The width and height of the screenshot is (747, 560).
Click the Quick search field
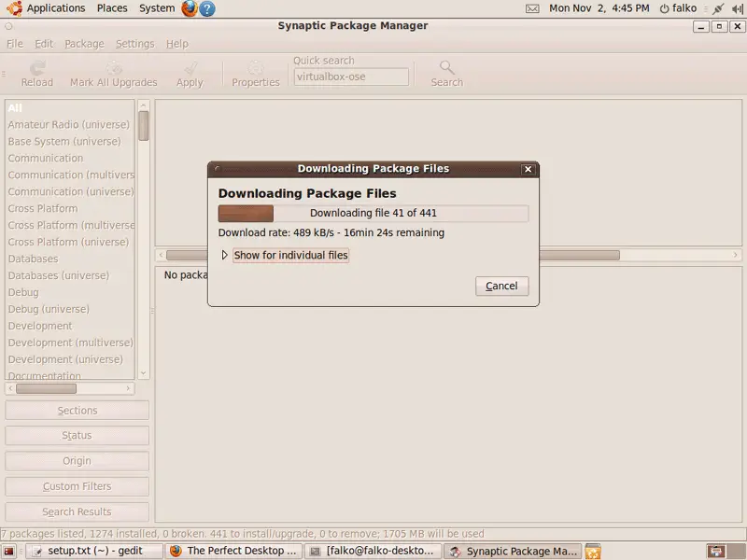(x=351, y=77)
